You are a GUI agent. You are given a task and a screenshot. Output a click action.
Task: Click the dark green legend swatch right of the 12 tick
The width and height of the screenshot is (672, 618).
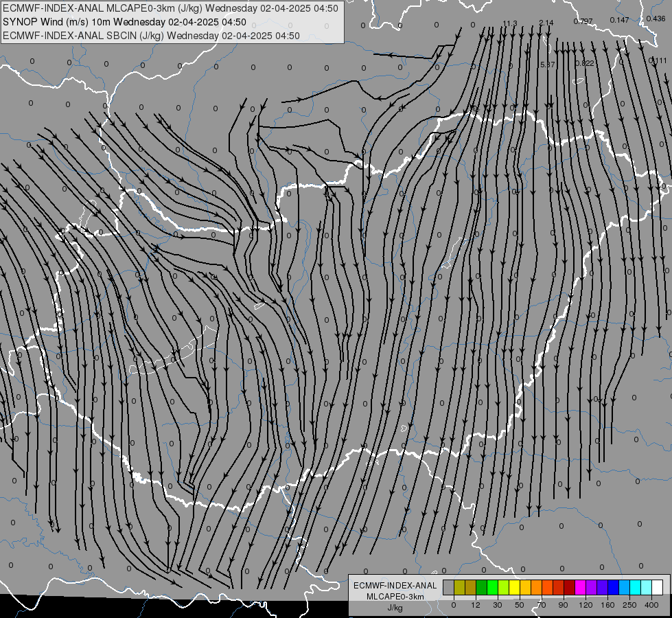(481, 587)
